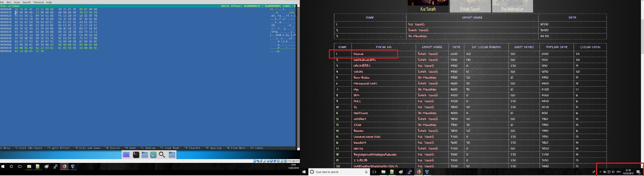Open the action center notifications icon
Viewport: 644px width, 176px height.
point(638,172)
